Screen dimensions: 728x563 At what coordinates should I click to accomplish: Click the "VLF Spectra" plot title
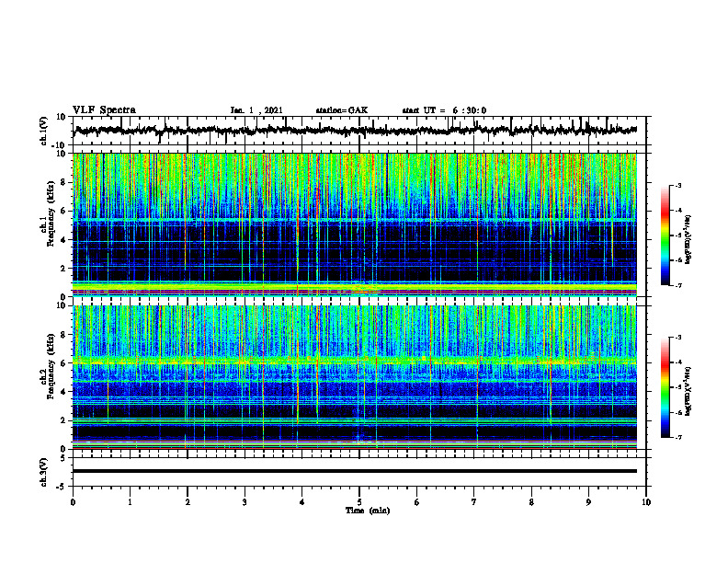tap(104, 109)
